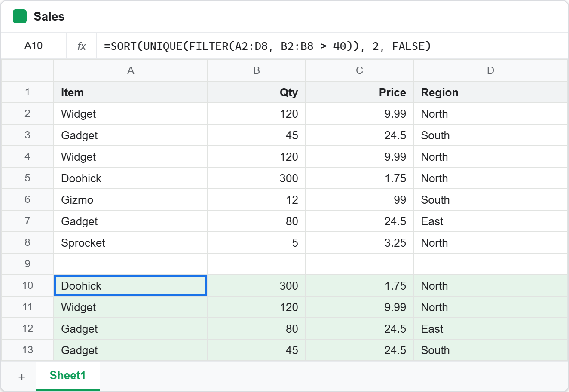This screenshot has height=392, width=569.
Task: Select East region in row 7
Action: tap(491, 221)
